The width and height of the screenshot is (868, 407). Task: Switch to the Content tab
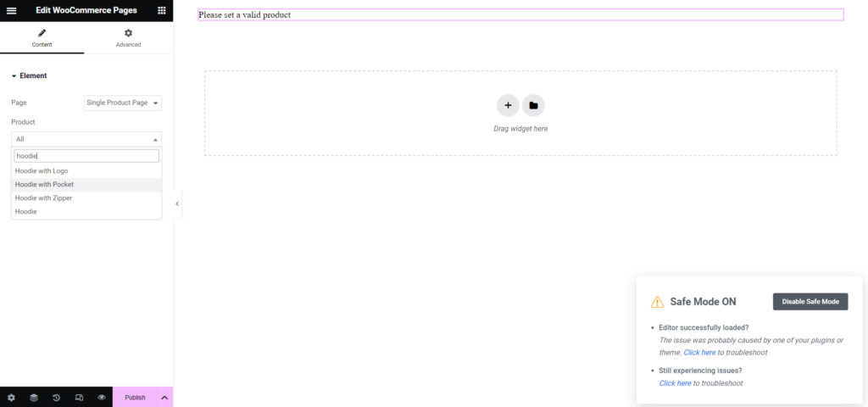click(x=42, y=38)
